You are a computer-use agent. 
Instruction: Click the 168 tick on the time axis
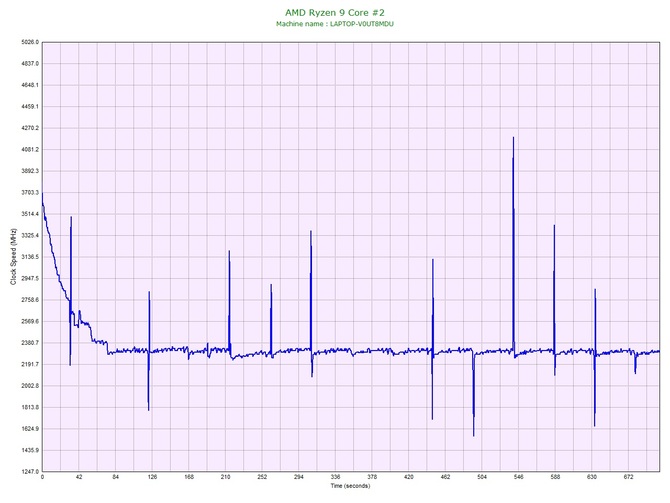click(189, 477)
